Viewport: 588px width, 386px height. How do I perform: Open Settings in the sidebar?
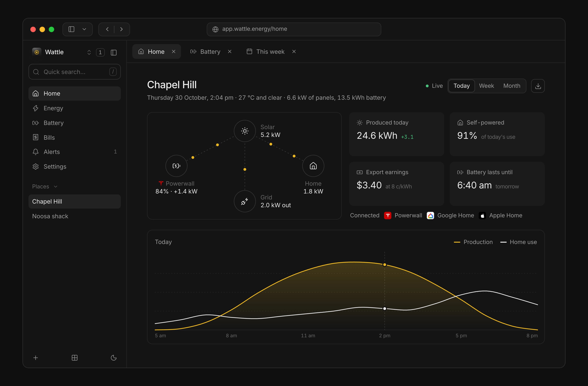coord(75,167)
